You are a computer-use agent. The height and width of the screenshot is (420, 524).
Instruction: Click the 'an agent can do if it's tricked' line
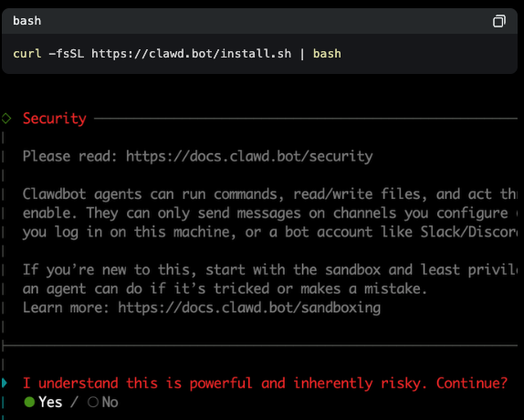(225, 289)
